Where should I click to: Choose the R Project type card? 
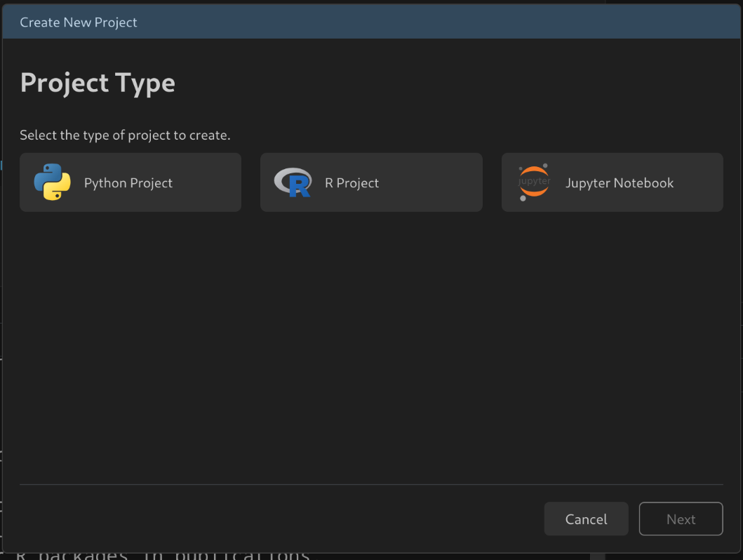[371, 182]
